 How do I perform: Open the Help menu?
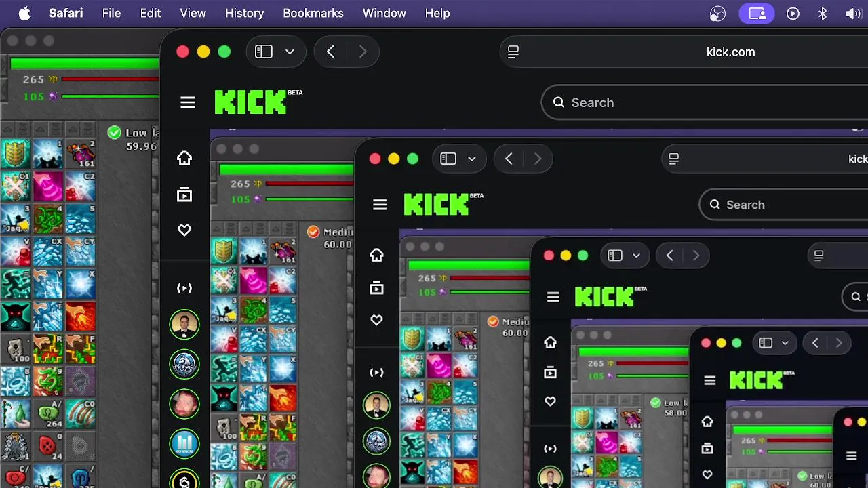pos(437,13)
